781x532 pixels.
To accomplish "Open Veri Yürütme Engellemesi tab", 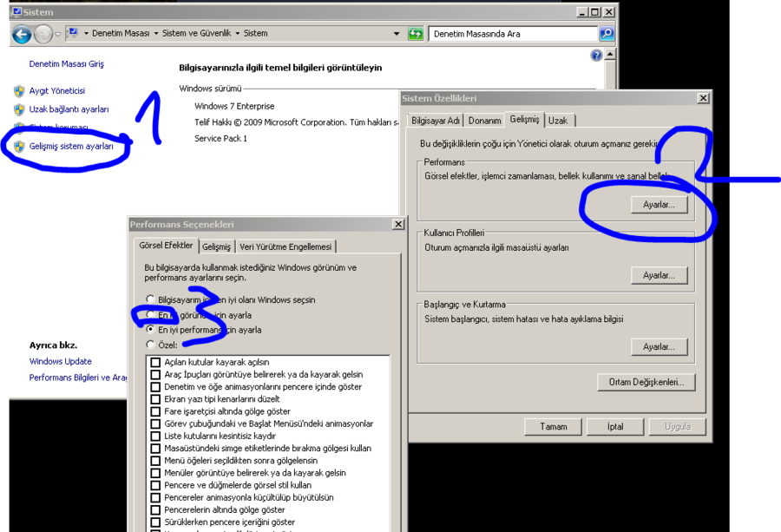I will (285, 246).
